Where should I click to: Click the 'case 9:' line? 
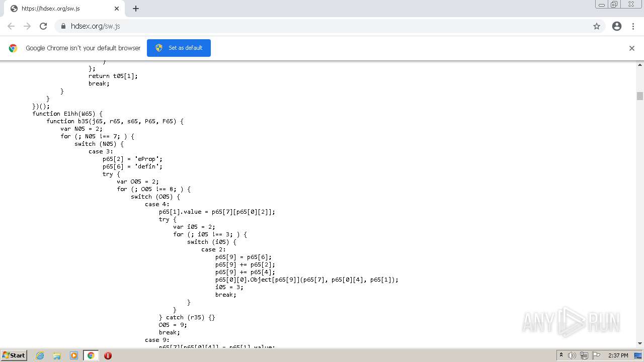pyautogui.click(x=157, y=340)
